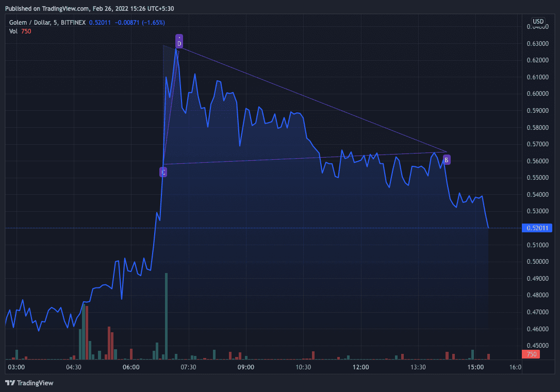560x392 pixels.
Task: Click the BITFINEX exchange label
Action: (x=73, y=22)
